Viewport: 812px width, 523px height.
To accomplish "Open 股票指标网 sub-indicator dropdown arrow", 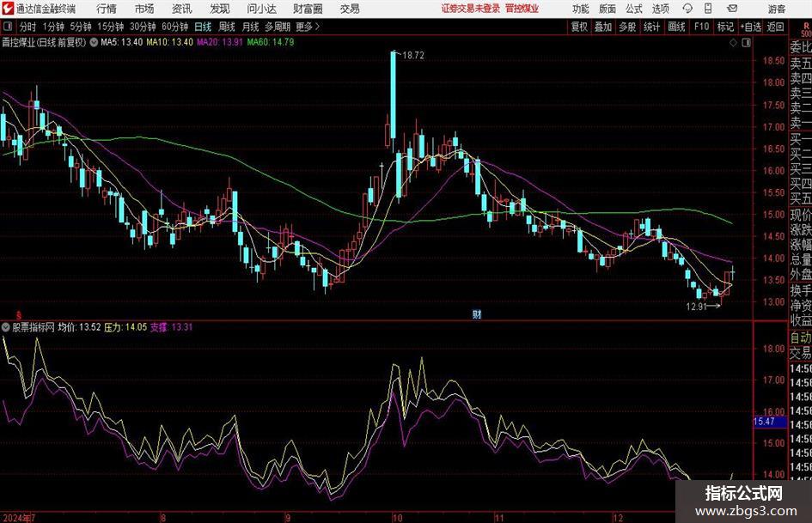I will coord(6,327).
